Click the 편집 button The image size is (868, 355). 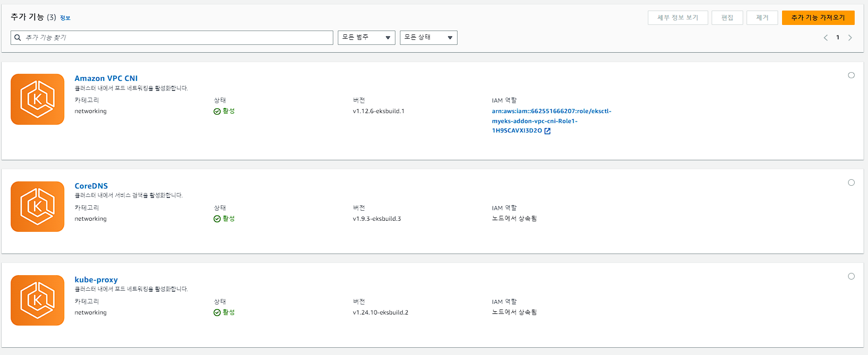727,18
